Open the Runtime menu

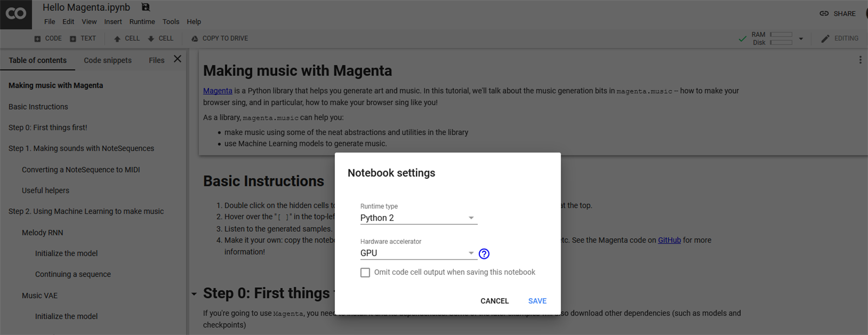coord(142,22)
